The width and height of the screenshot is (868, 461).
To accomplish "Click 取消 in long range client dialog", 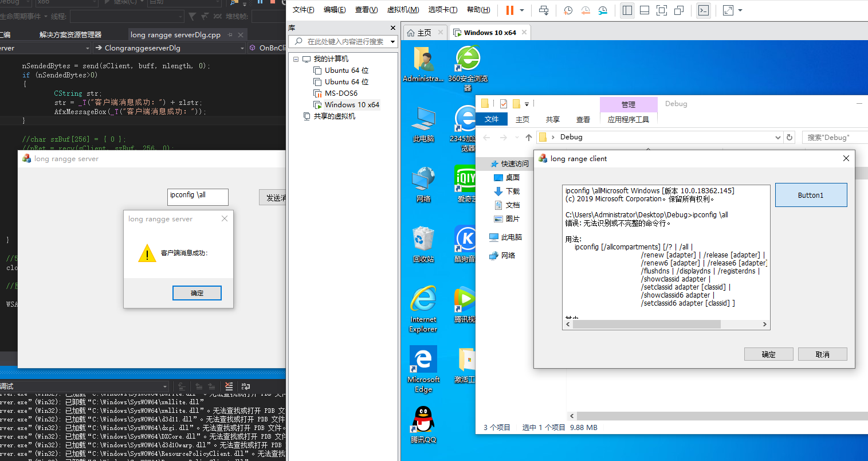I will [822, 354].
